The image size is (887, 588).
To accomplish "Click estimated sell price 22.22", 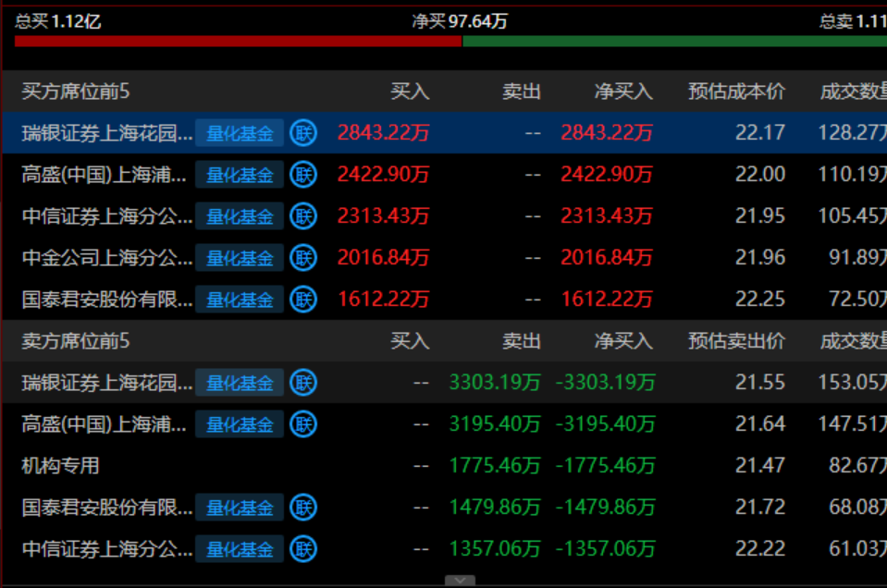I will pos(759,548).
